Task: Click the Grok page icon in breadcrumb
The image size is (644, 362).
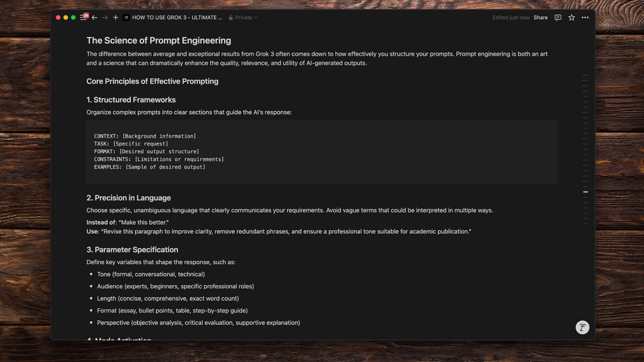Action: click(126, 17)
